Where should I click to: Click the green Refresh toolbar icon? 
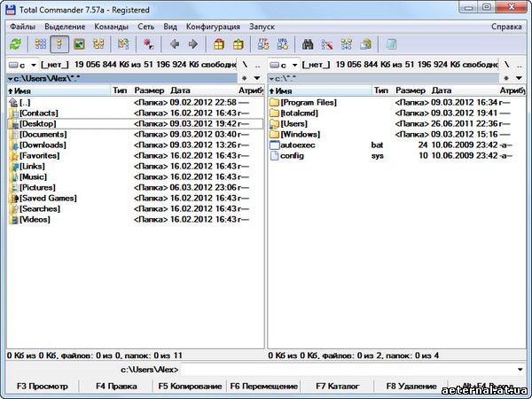[15, 44]
